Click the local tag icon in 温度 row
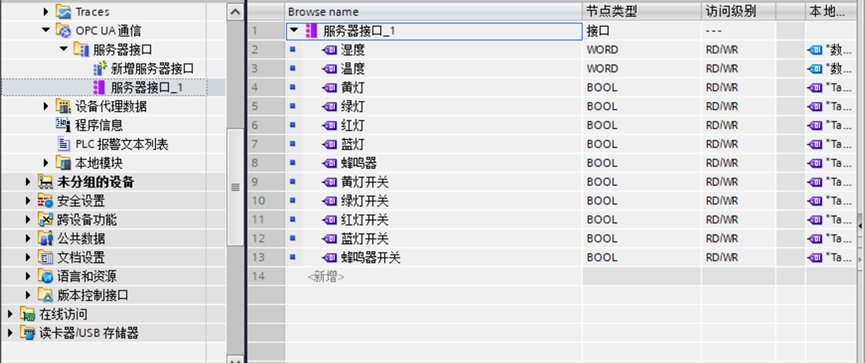 814,69
